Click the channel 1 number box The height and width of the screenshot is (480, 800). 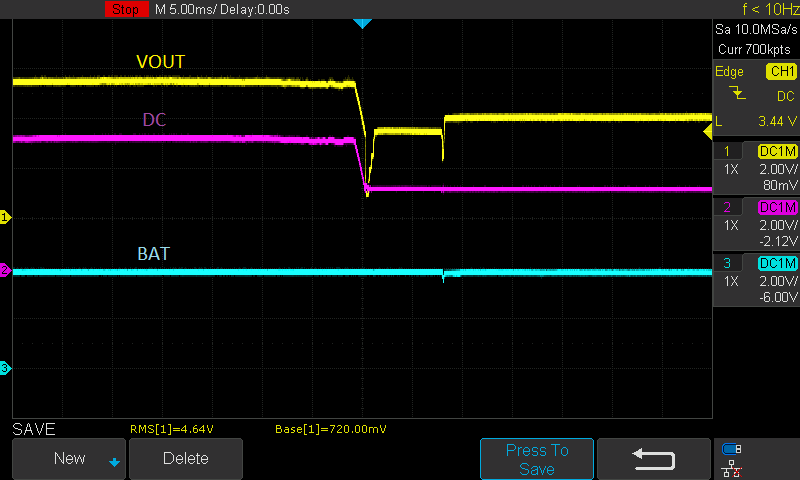(x=727, y=151)
